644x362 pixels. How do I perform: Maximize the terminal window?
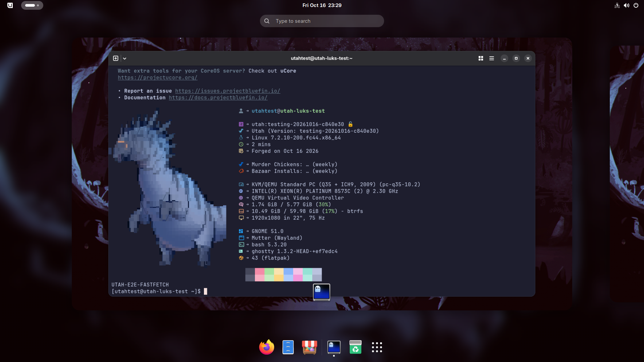[516, 58]
